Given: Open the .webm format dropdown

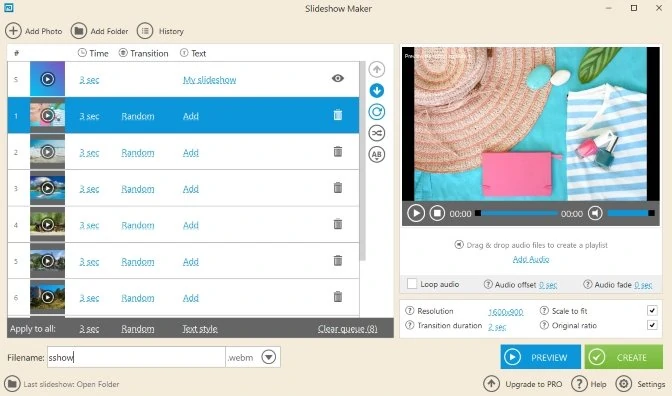Looking at the screenshot, I should [x=269, y=357].
